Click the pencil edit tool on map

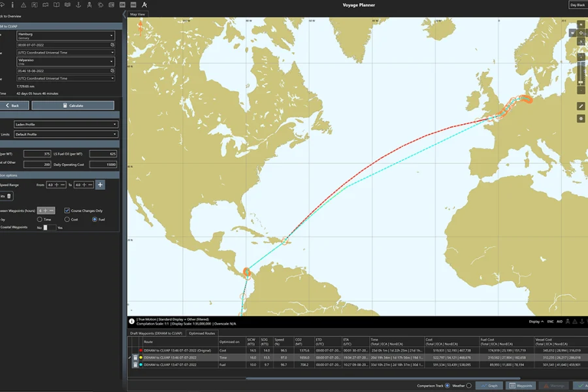pos(581,106)
